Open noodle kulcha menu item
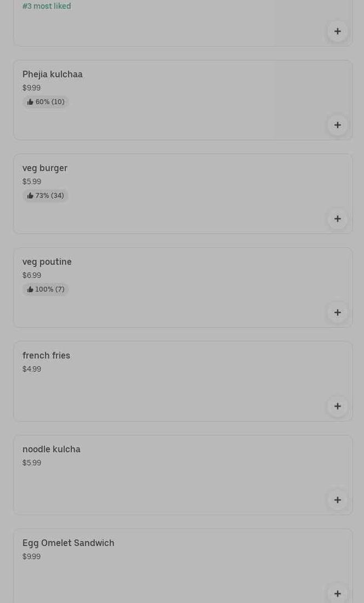This screenshot has width=364, height=603. coord(52,450)
